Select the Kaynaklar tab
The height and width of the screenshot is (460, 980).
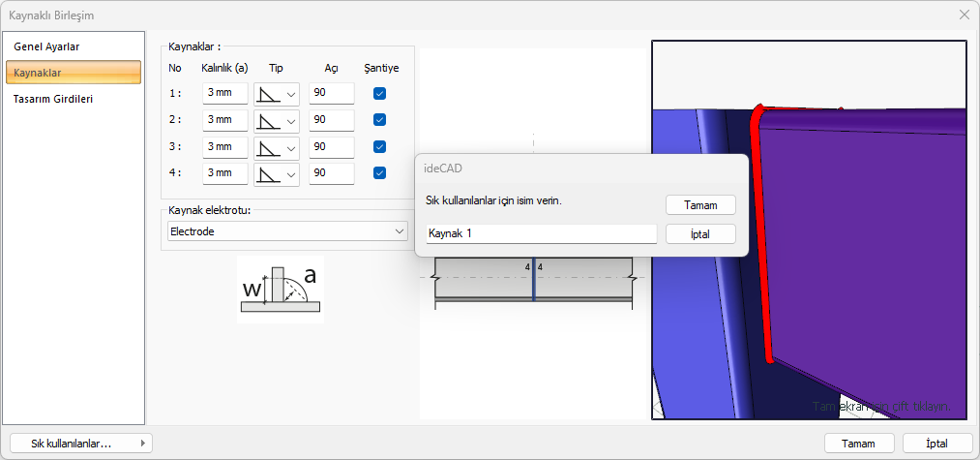click(x=74, y=73)
